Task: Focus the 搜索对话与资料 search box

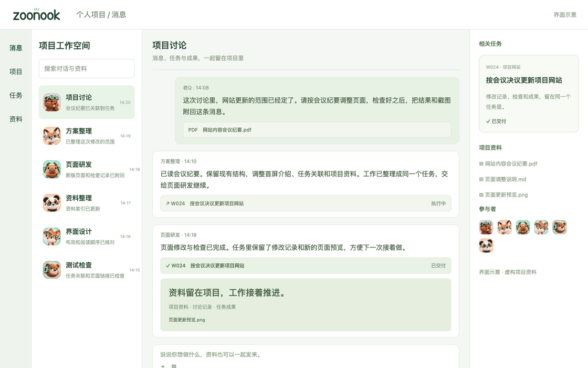Action: (x=87, y=68)
